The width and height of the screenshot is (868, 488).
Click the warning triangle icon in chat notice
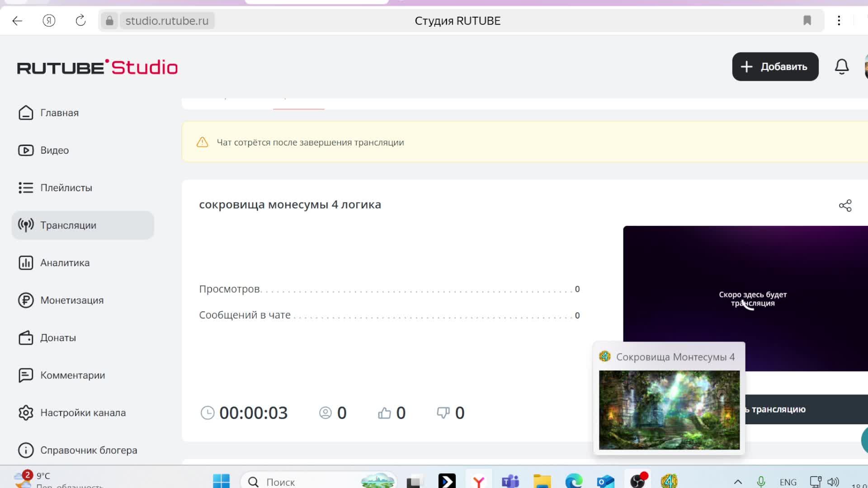202,142
